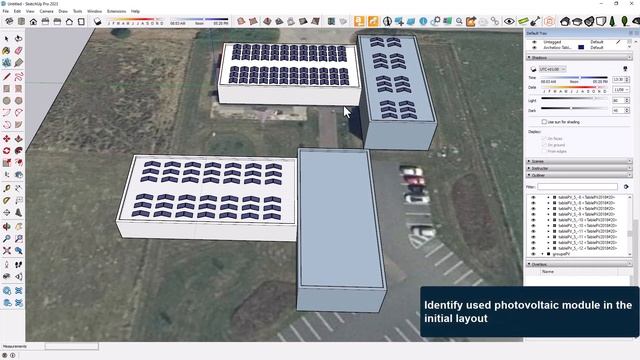Select the Pan hand tool

[x=18, y=227]
